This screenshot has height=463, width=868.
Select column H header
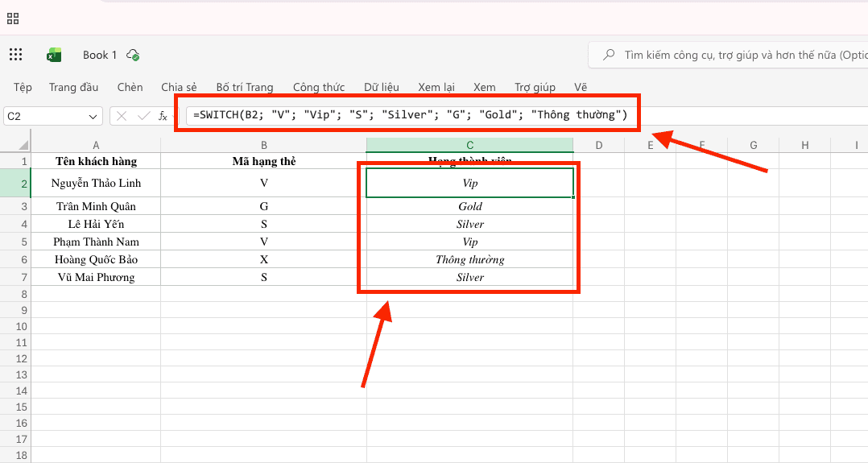805,145
